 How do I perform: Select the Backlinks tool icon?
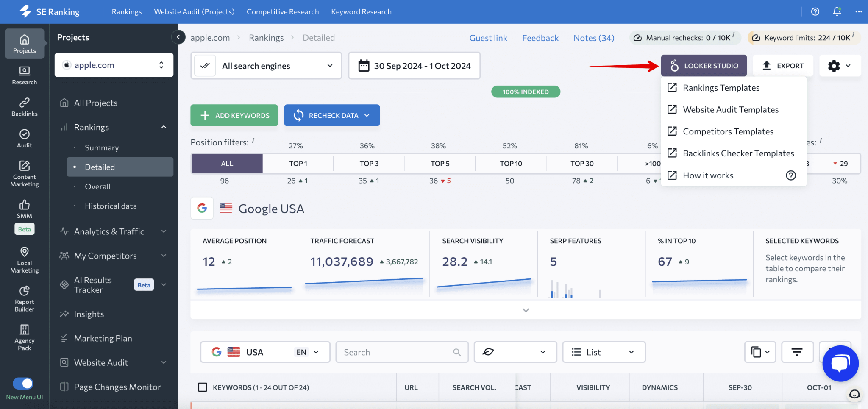[x=24, y=106]
